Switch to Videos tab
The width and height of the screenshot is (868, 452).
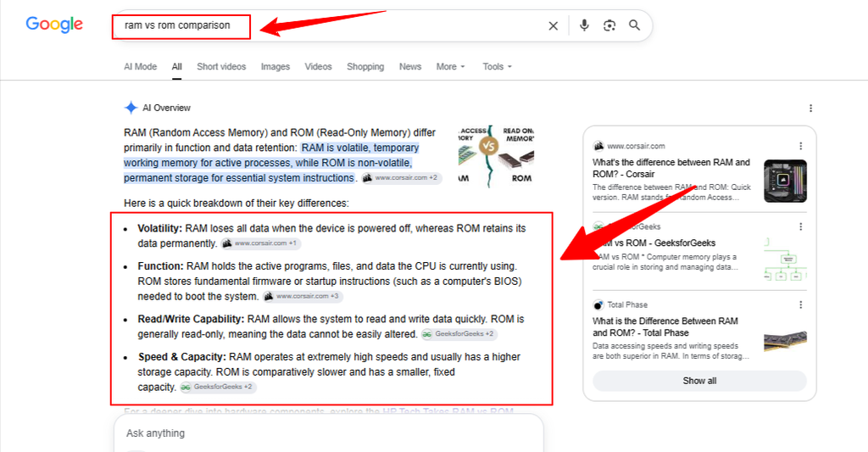point(319,66)
